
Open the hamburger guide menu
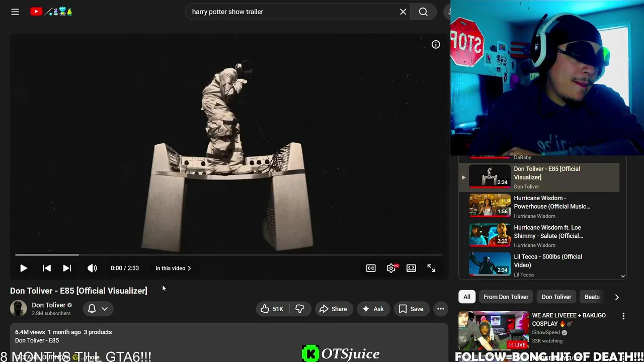pyautogui.click(x=15, y=12)
